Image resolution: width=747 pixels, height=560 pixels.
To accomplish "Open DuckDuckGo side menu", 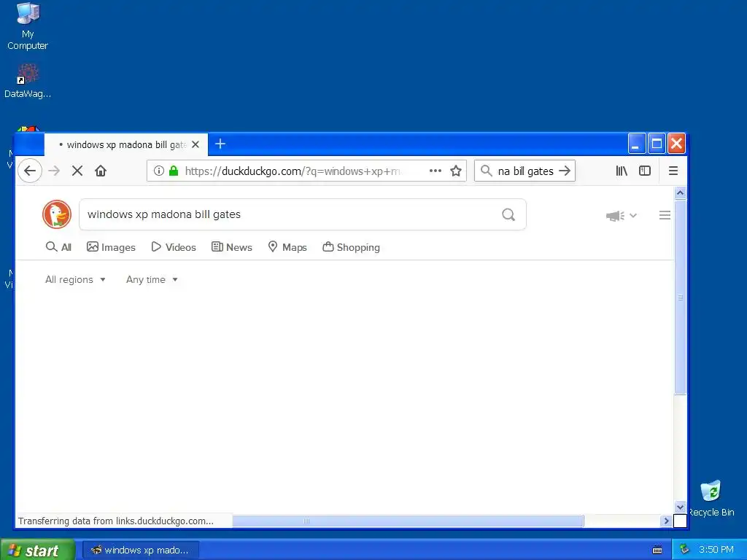I will pyautogui.click(x=665, y=215).
